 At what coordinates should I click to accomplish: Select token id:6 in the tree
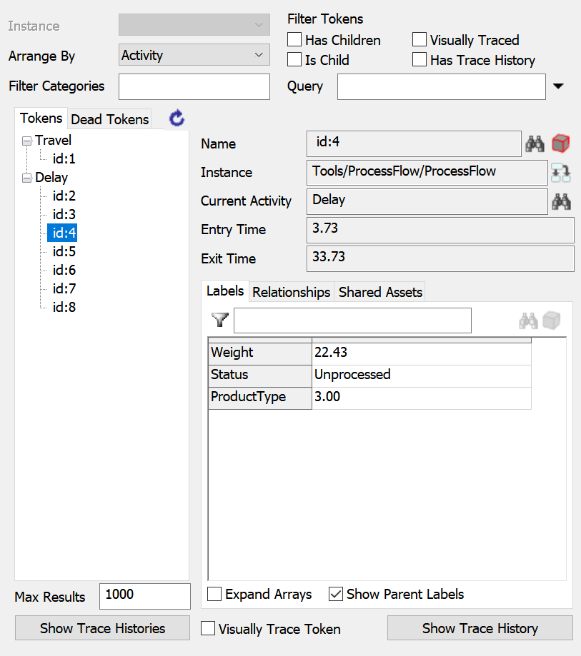(x=64, y=270)
